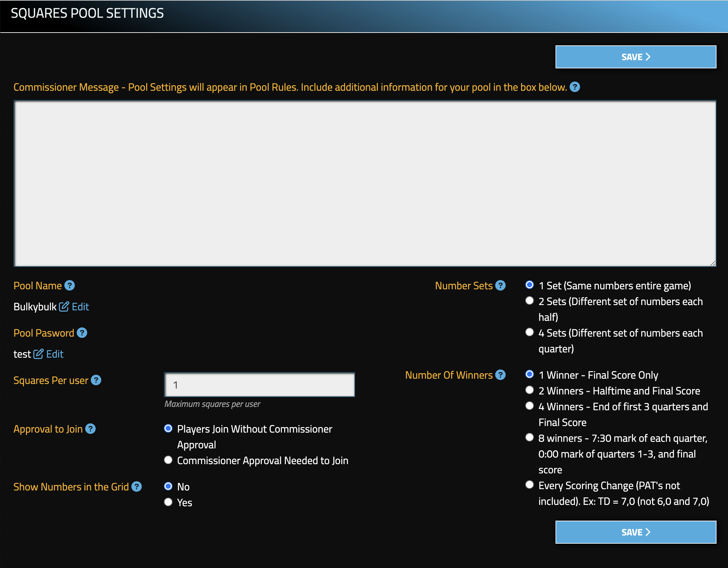Screen dimensions: 728x568
Task: Choose 4 Winners end of quarters option
Action: 529,406
